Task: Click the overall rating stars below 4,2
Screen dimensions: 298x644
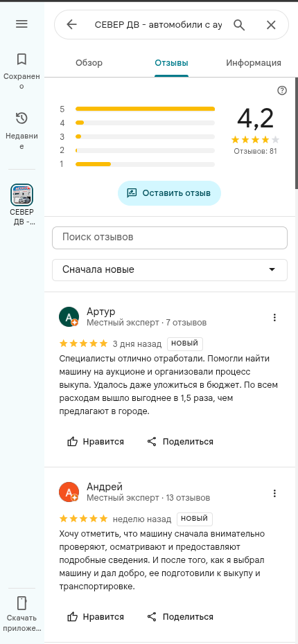Action: [255, 140]
